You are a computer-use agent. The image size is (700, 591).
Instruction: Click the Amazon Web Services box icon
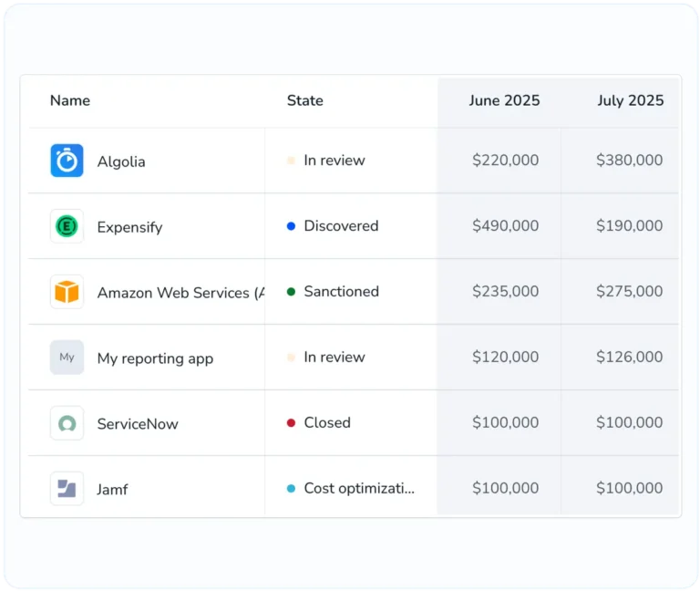pyautogui.click(x=67, y=292)
